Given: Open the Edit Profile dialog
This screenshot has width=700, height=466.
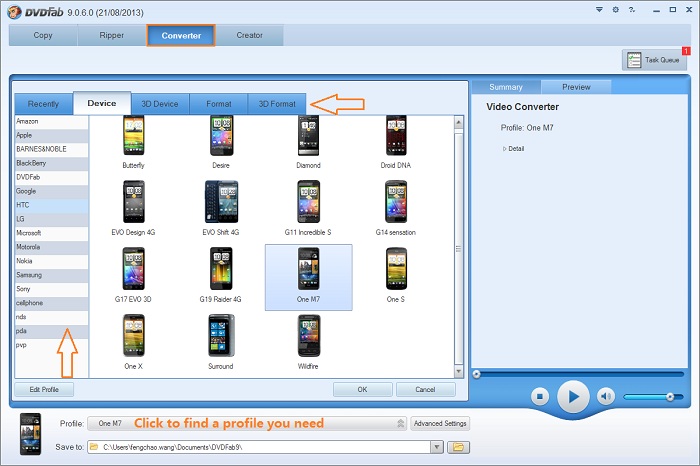Looking at the screenshot, I should click(44, 389).
